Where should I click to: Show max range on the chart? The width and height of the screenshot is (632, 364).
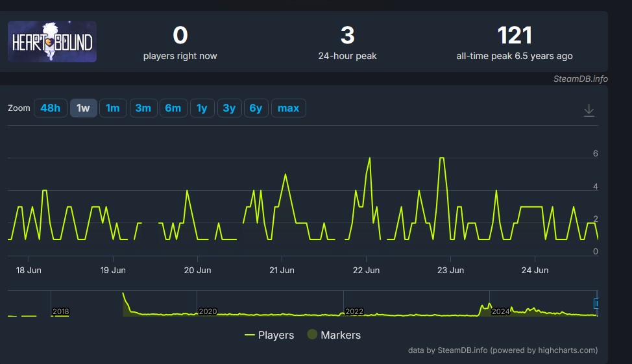pyautogui.click(x=289, y=108)
